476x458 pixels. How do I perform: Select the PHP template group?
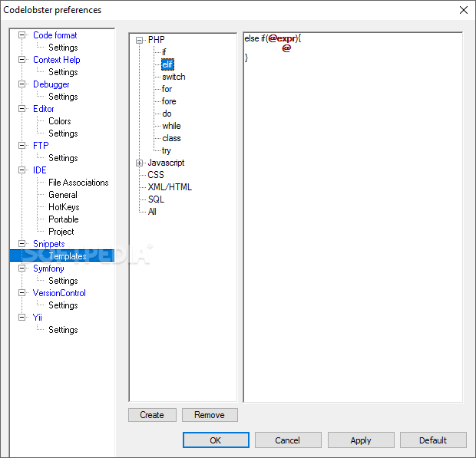157,40
